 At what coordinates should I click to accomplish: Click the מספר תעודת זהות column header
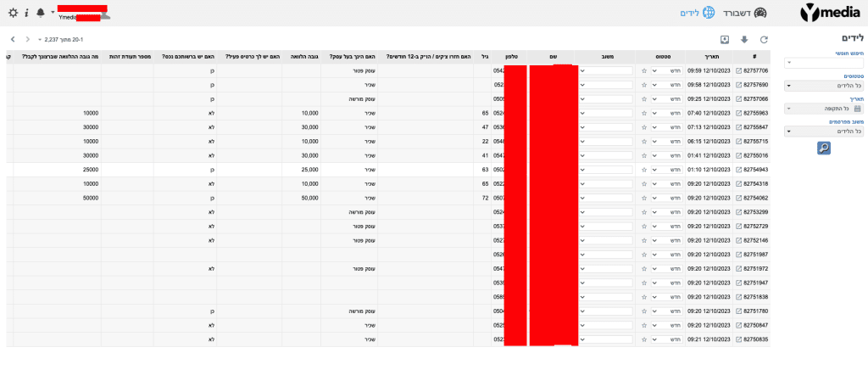click(x=127, y=57)
